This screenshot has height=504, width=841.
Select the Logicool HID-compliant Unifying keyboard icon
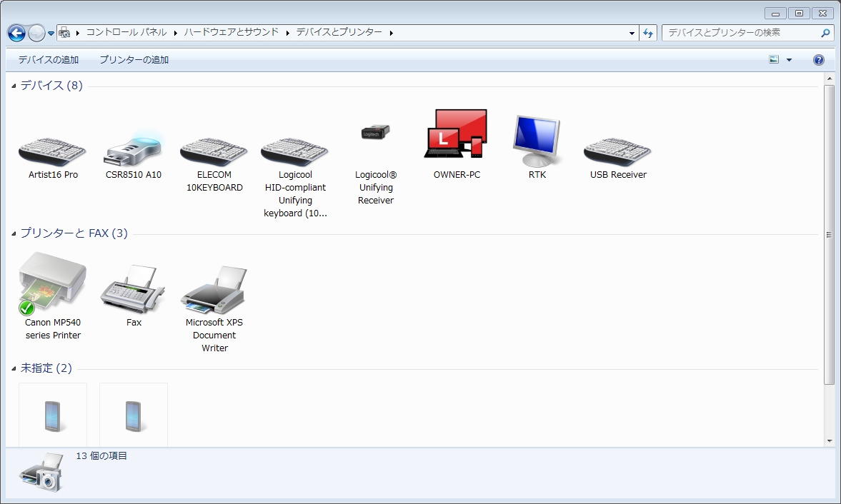294,152
